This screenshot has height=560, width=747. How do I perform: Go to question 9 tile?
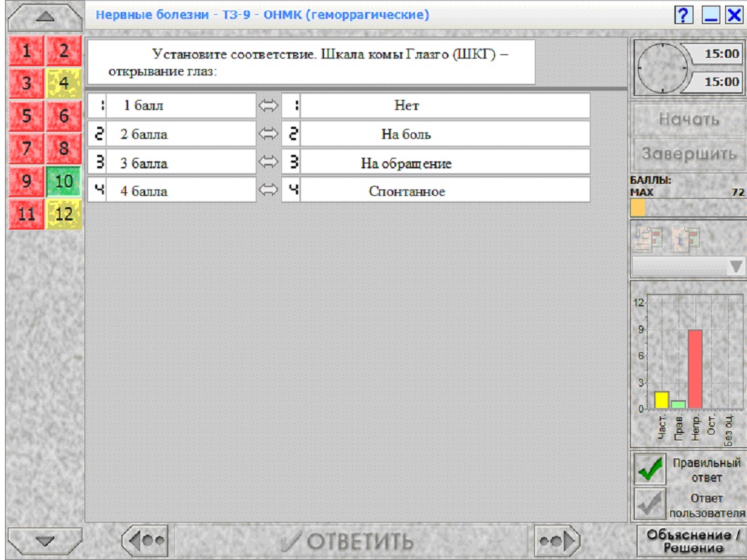pyautogui.click(x=27, y=181)
